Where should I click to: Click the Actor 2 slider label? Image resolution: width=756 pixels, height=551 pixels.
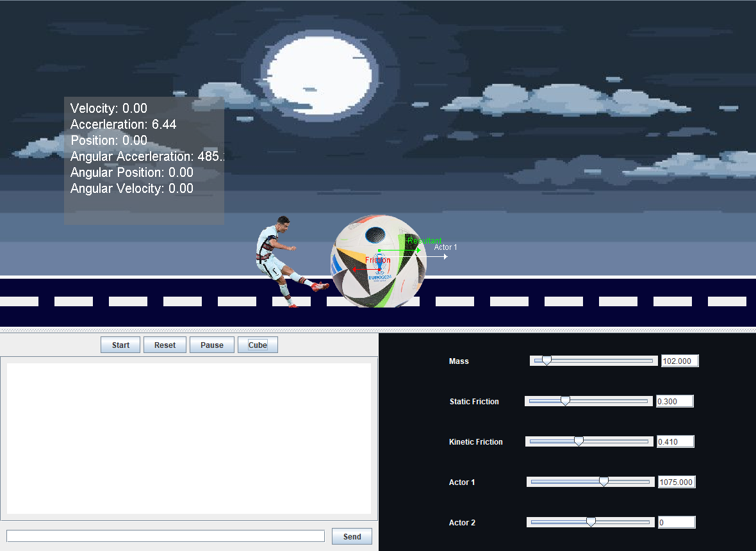click(462, 523)
